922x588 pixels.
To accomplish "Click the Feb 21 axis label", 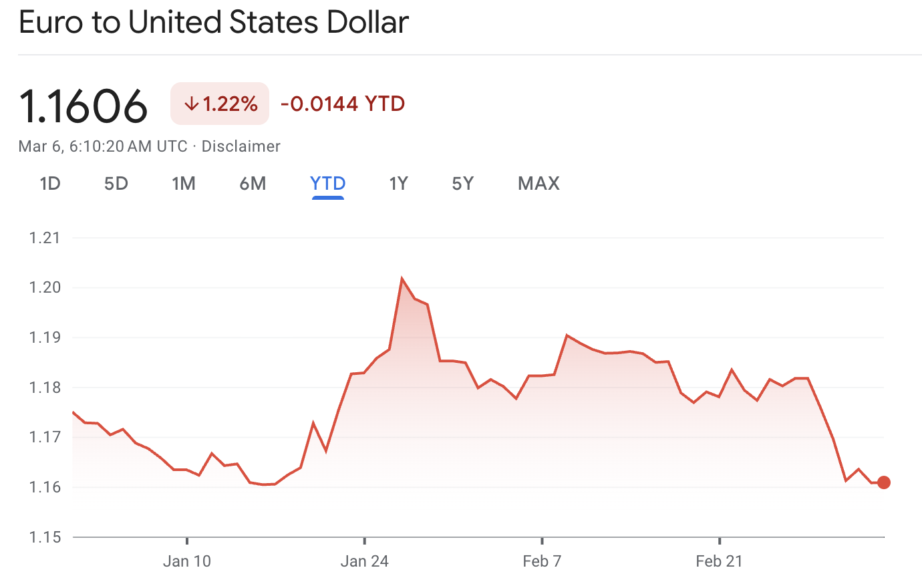I will (x=719, y=561).
